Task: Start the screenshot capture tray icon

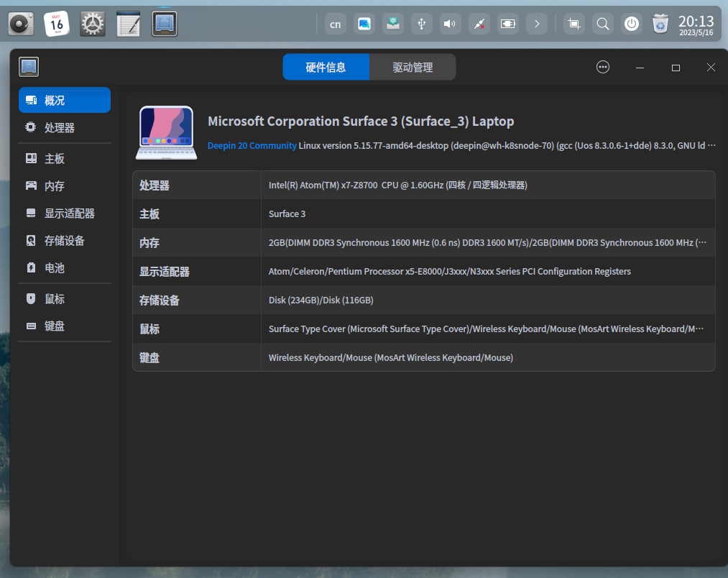Action: pos(574,24)
